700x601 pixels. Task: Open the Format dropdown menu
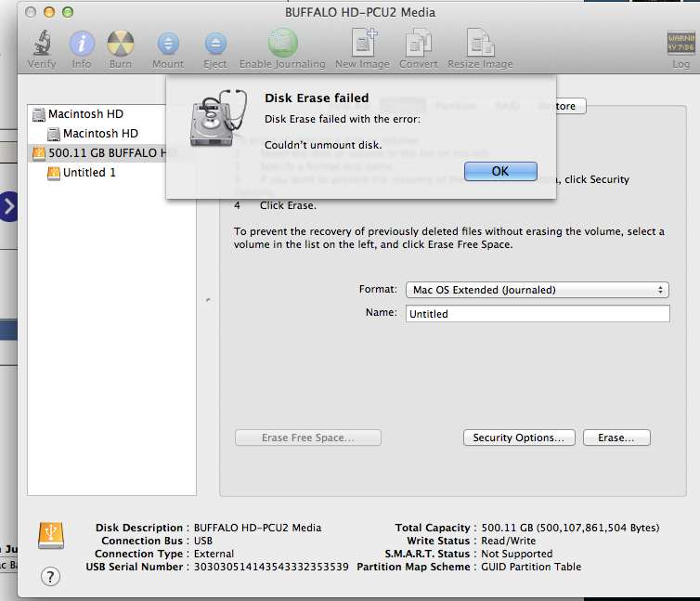pos(537,290)
